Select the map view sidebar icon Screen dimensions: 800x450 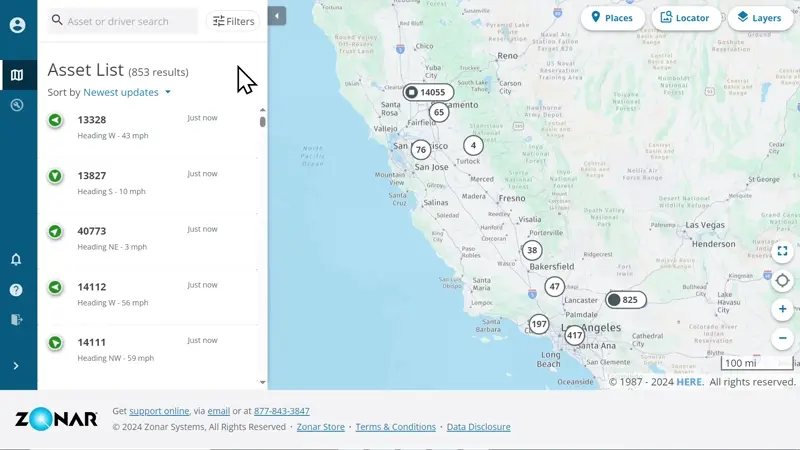pos(17,75)
